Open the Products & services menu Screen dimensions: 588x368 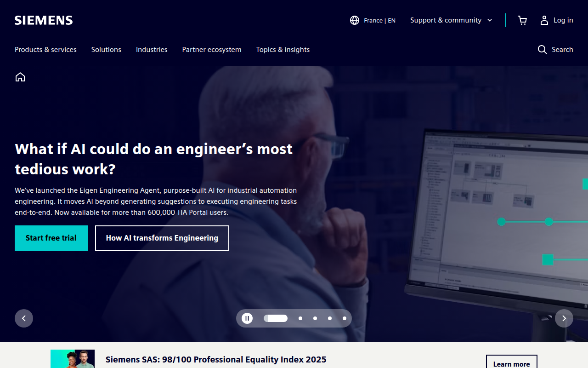point(45,50)
